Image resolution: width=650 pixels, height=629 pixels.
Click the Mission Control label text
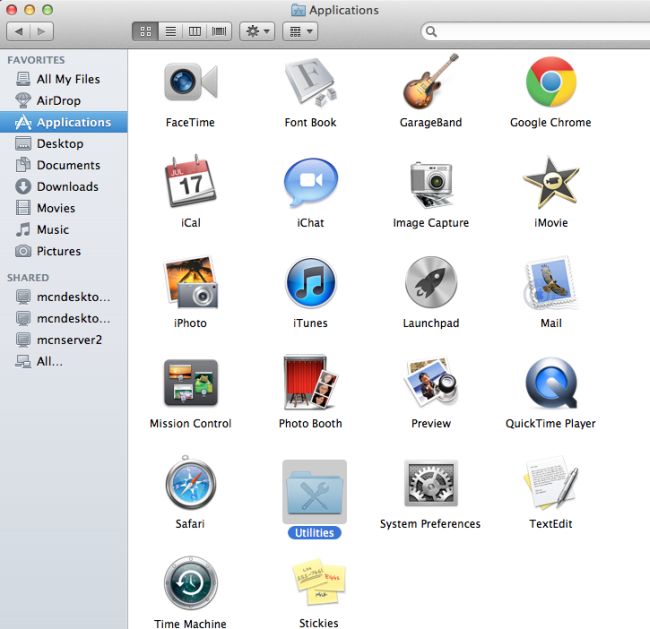[190, 423]
